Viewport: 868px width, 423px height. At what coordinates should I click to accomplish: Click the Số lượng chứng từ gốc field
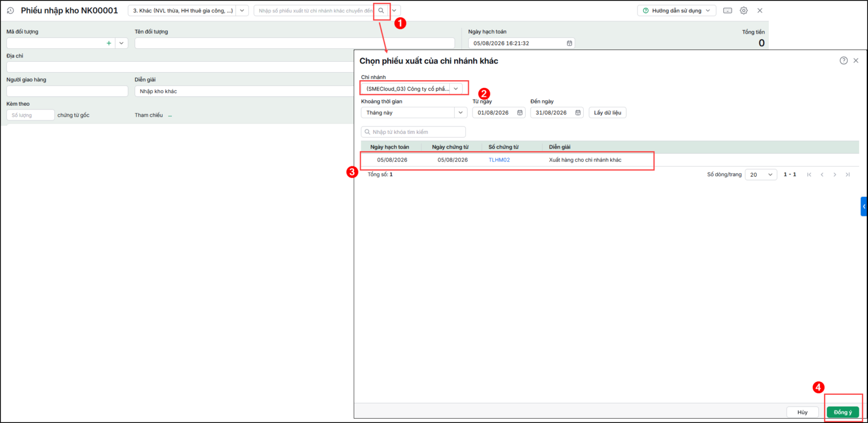pos(30,115)
